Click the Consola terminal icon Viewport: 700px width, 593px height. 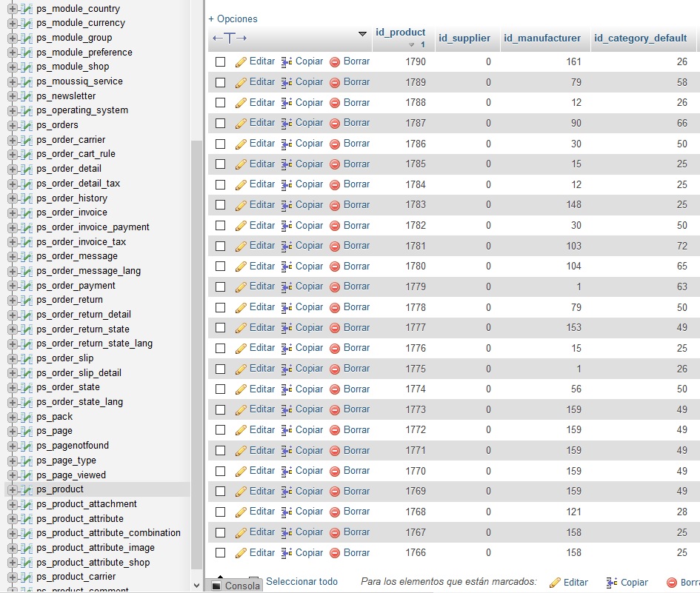point(216,586)
